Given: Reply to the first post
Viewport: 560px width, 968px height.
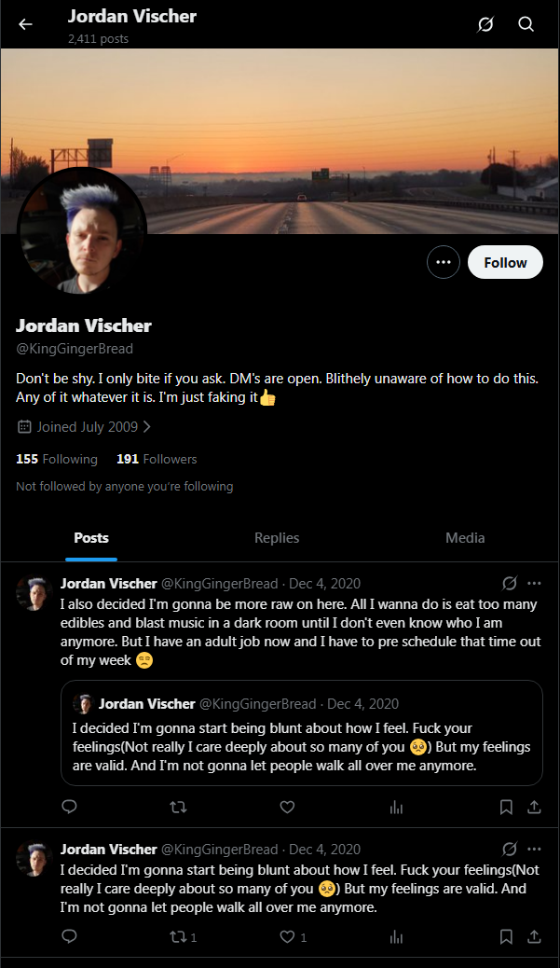Looking at the screenshot, I should 69,807.
